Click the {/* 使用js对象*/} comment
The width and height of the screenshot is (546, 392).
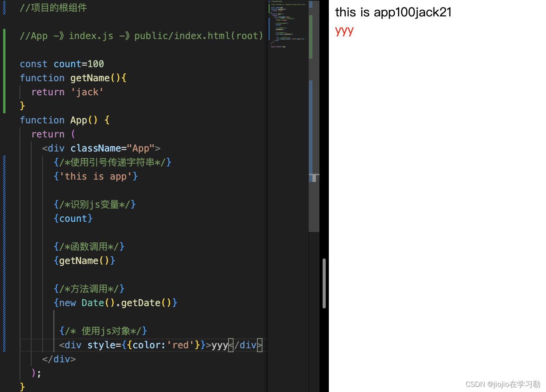click(103, 331)
